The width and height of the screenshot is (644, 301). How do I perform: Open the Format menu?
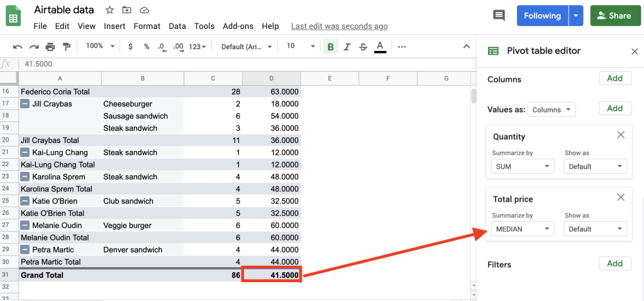coord(147,26)
